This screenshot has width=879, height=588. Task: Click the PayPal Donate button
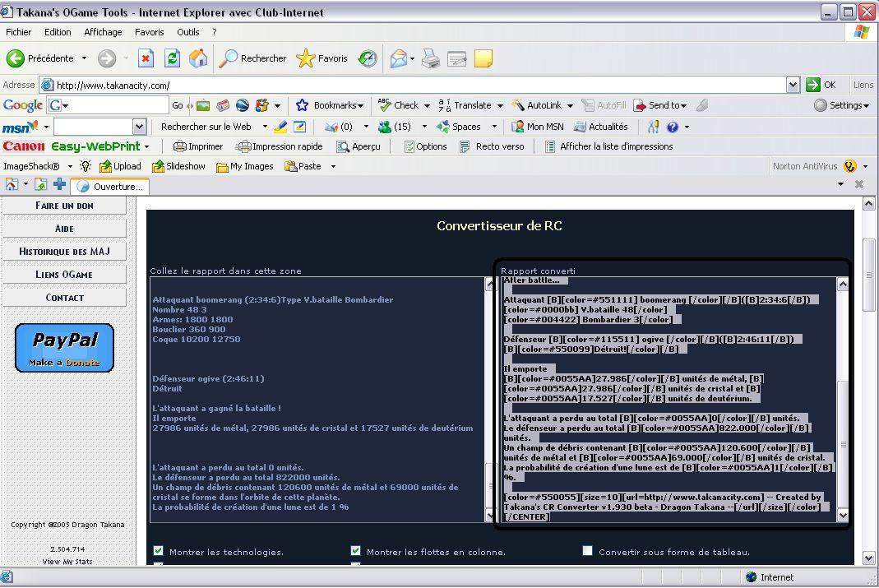coord(64,347)
